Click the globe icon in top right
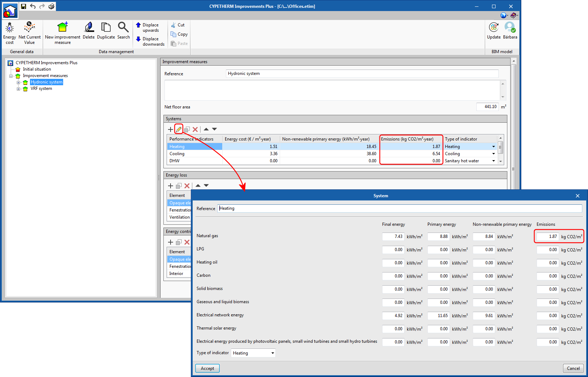 pyautogui.click(x=503, y=15)
